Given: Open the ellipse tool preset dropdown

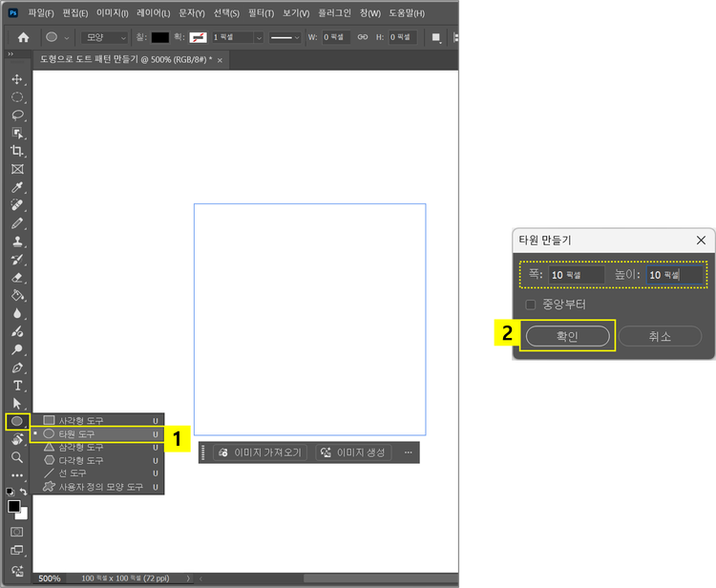Looking at the screenshot, I should click(x=67, y=38).
